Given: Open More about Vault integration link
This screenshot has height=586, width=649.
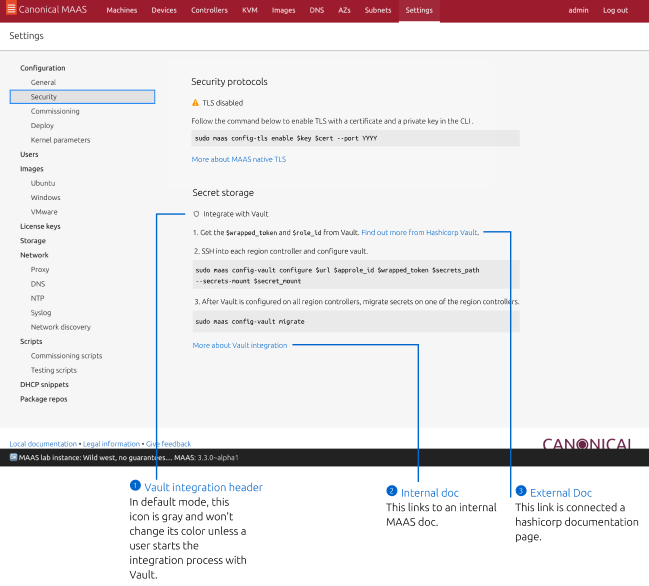Looking at the screenshot, I should tap(240, 345).
